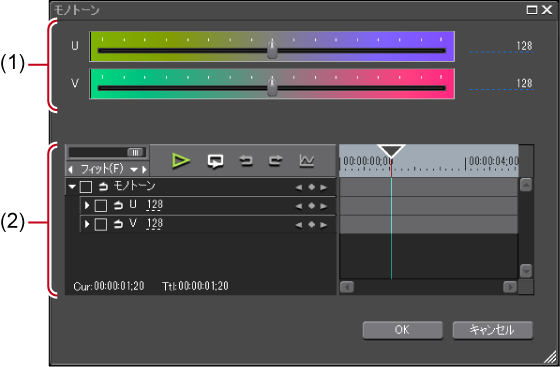Open the フィット(F) timescale dropdown
560x367 pixels.
pos(134,169)
